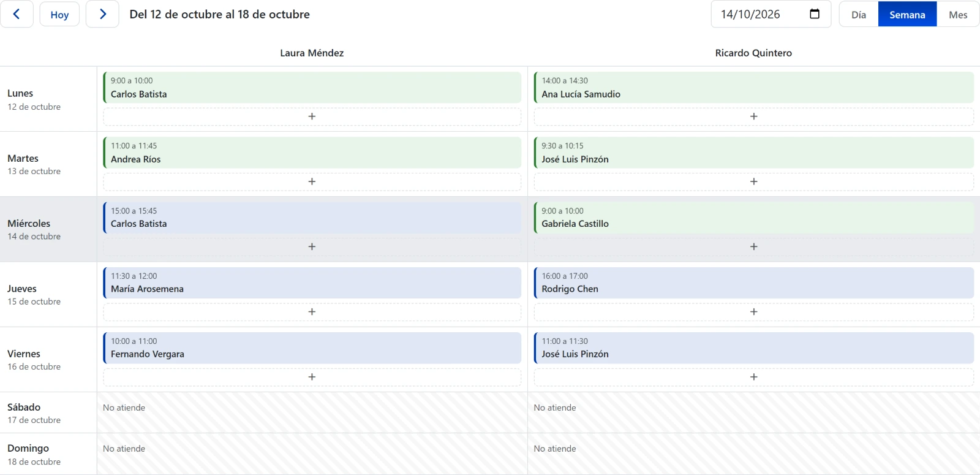
Task: Open Gabriela Castillo 9:00 a 10:00 appointment
Action: tap(753, 218)
